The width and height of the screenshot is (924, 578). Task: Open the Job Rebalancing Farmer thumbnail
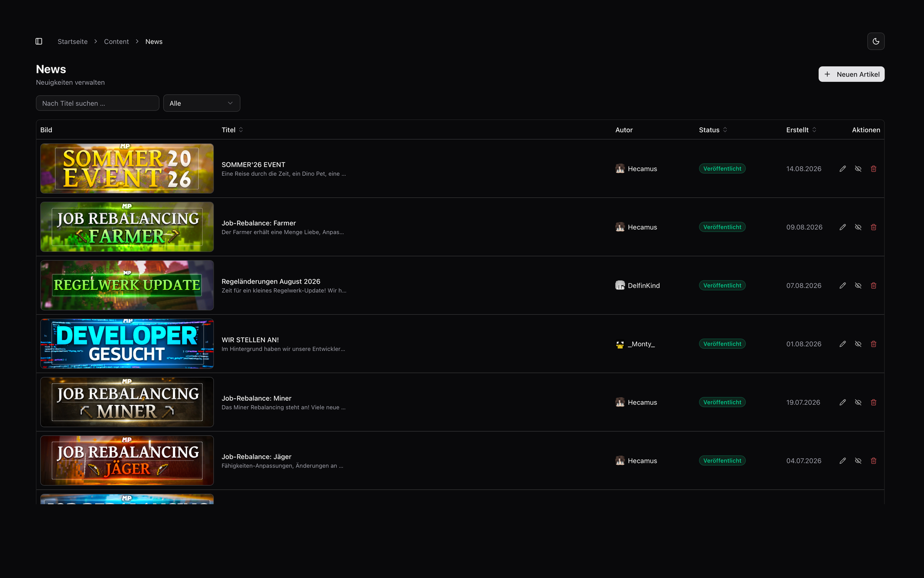127,227
